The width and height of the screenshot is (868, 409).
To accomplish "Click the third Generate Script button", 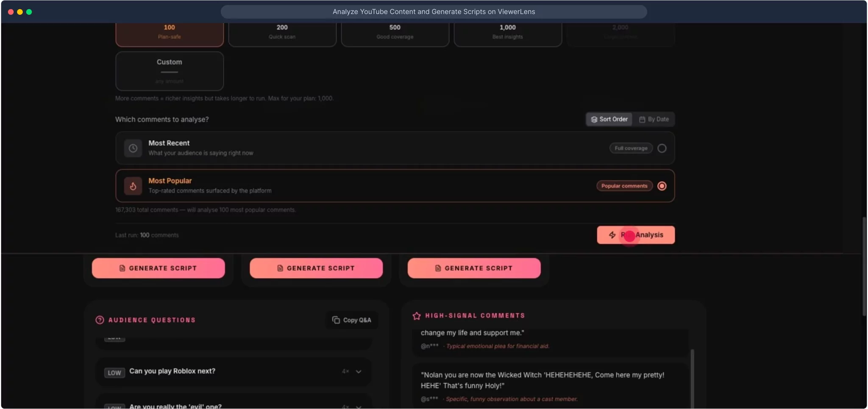I will 474,268.
